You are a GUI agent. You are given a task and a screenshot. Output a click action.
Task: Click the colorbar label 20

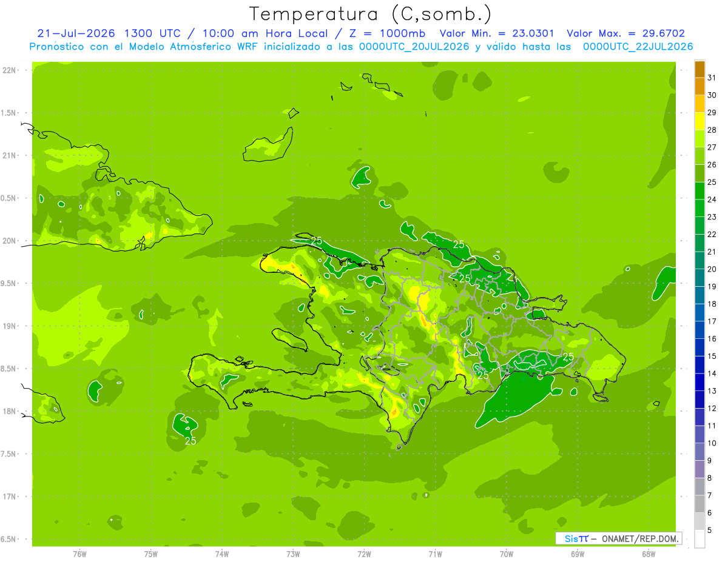pyautogui.click(x=712, y=269)
